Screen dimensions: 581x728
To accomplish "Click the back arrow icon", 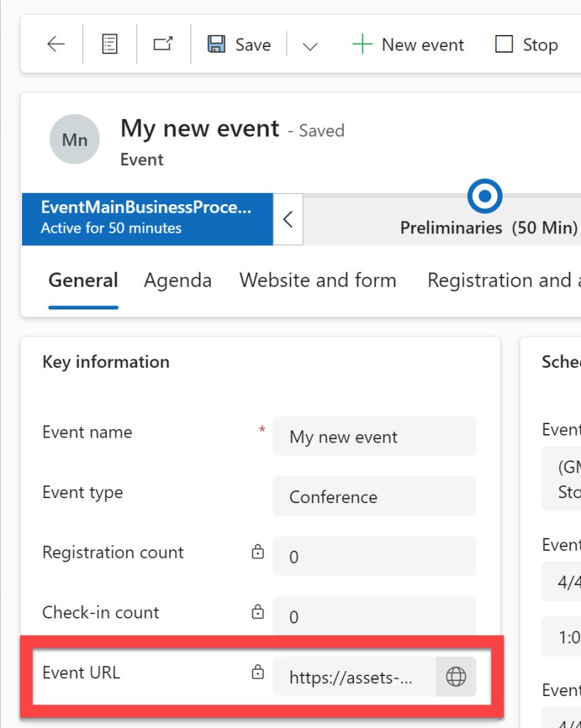I will [x=56, y=45].
